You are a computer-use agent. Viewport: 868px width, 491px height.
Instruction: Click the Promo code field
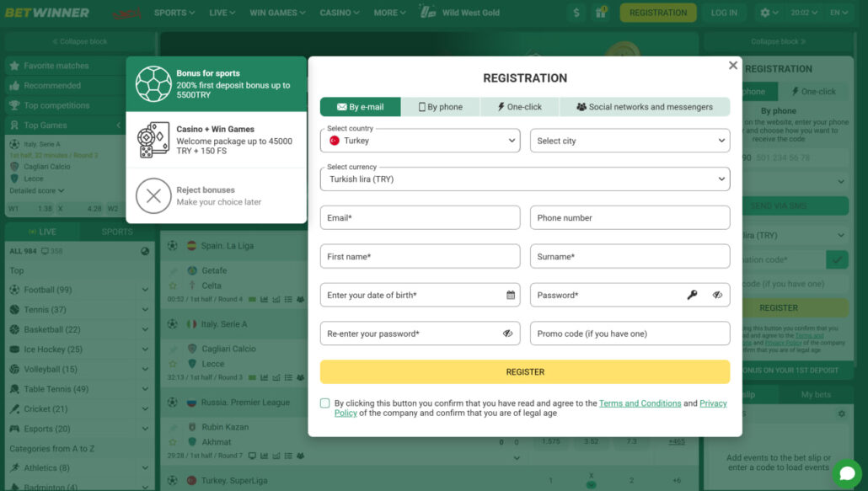[630, 334]
